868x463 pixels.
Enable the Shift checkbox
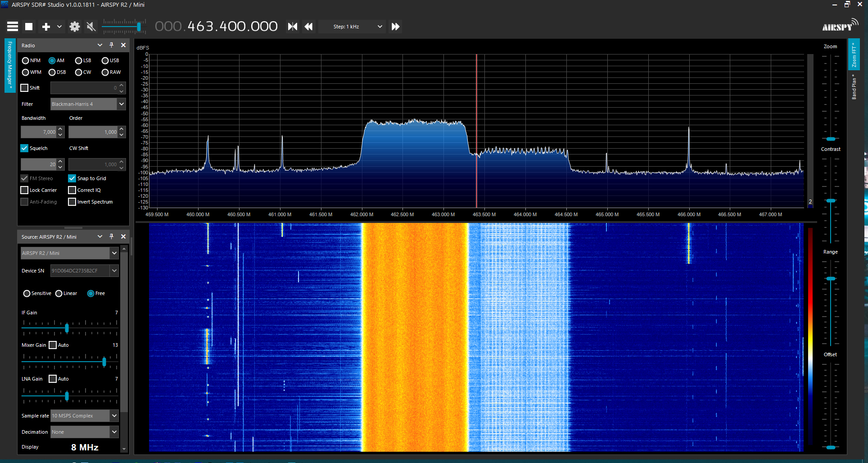(24, 88)
